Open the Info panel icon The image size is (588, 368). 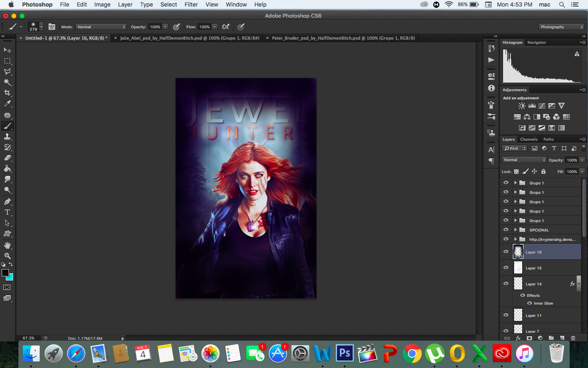(491, 88)
